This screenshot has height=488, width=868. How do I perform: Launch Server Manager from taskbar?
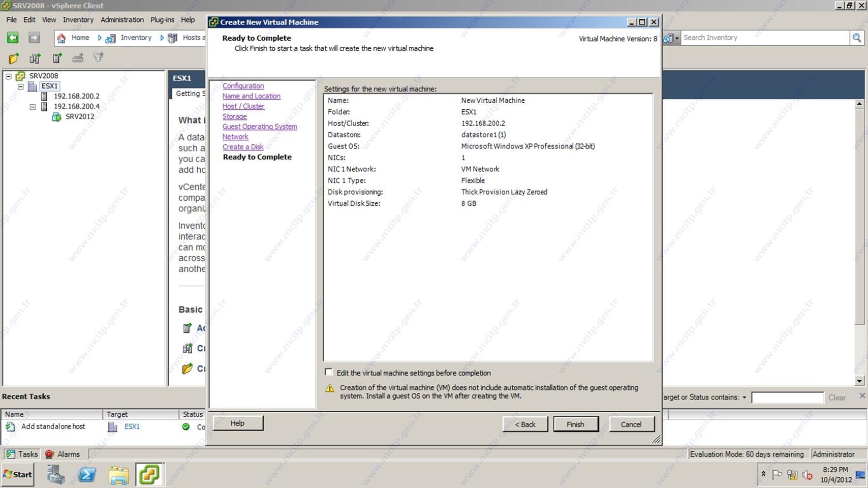click(55, 475)
